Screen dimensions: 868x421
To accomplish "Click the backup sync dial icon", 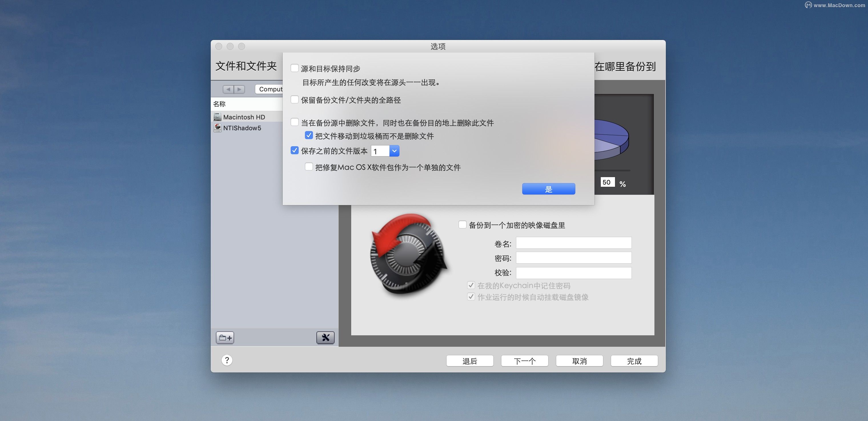I will pyautogui.click(x=409, y=254).
